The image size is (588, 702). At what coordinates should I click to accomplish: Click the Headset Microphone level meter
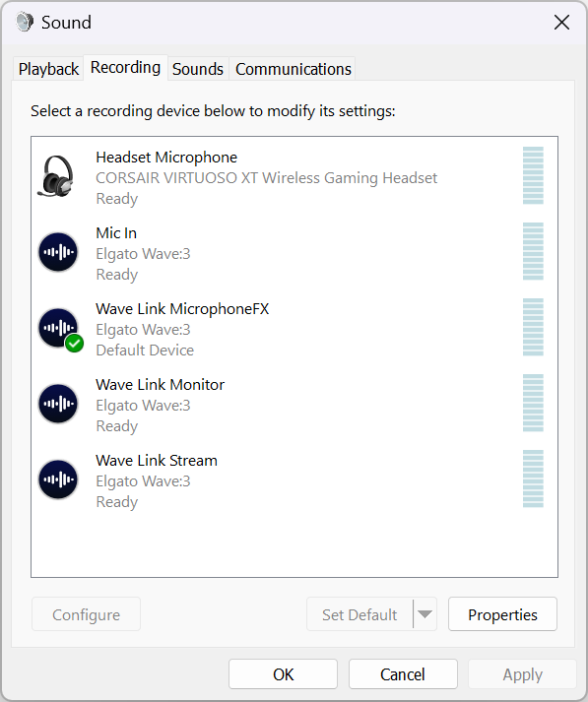pyautogui.click(x=533, y=175)
